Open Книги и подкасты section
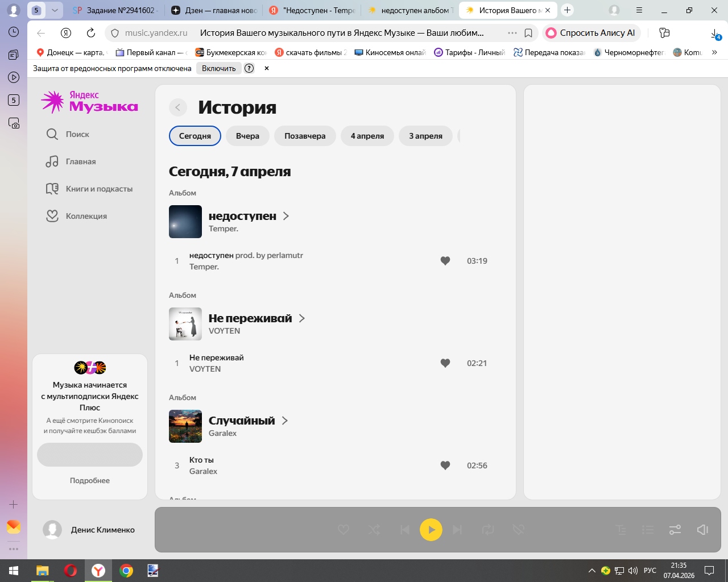 click(x=89, y=189)
